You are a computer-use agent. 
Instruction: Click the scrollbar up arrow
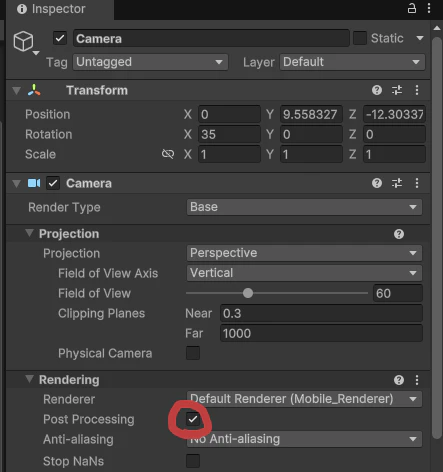[x=437, y=29]
